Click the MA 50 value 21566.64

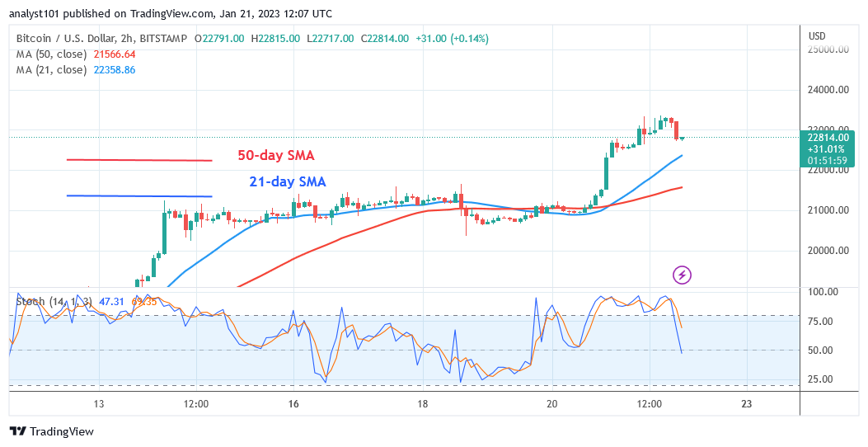[x=115, y=54]
